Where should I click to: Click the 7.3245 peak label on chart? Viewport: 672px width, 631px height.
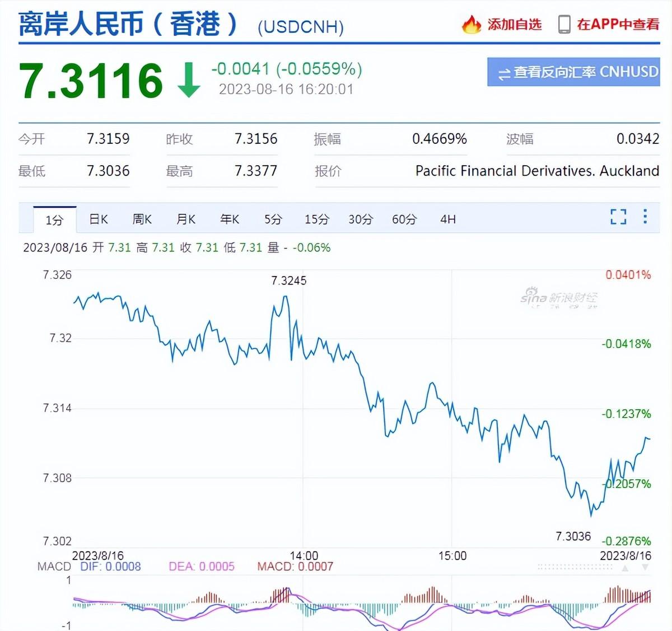[288, 281]
